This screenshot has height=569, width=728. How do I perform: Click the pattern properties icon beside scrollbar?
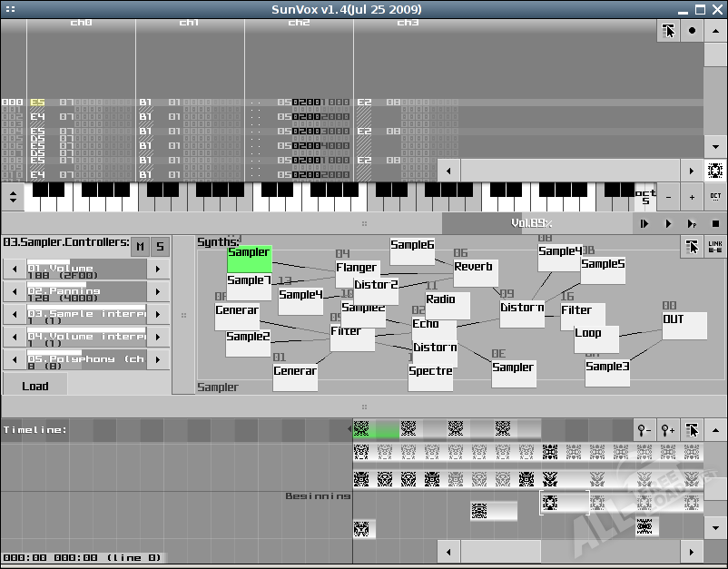point(715,170)
